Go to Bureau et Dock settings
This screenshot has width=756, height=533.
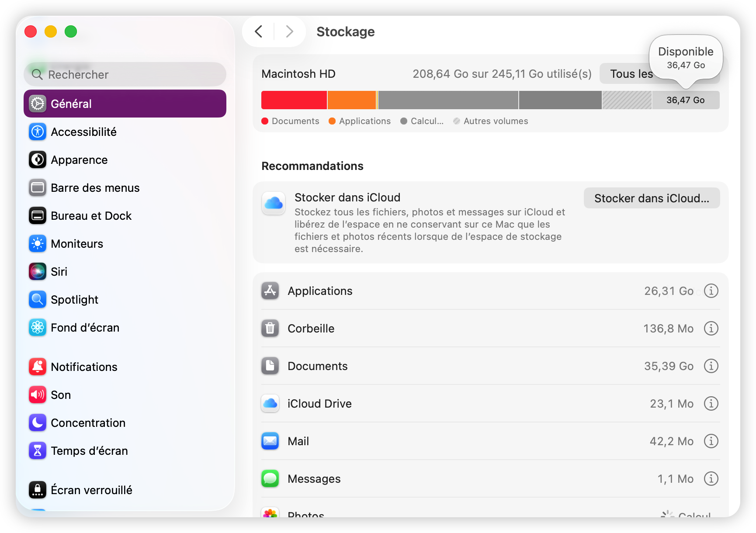coord(125,215)
